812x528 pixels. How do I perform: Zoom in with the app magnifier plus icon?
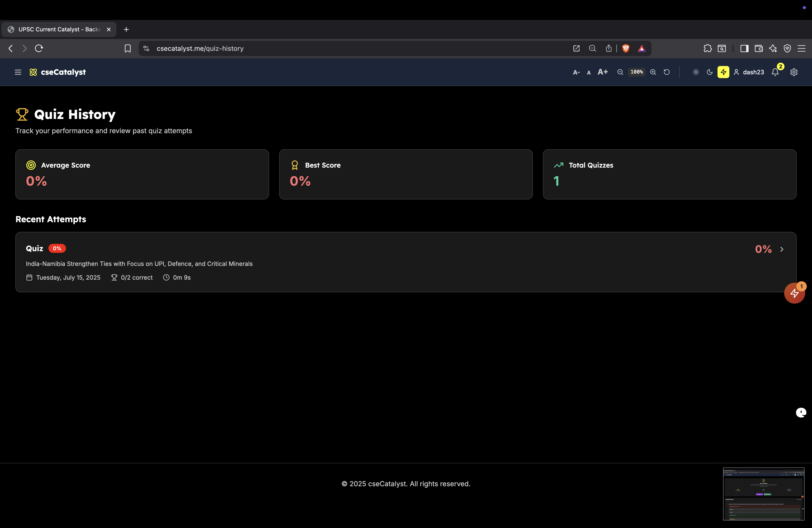[x=653, y=72]
